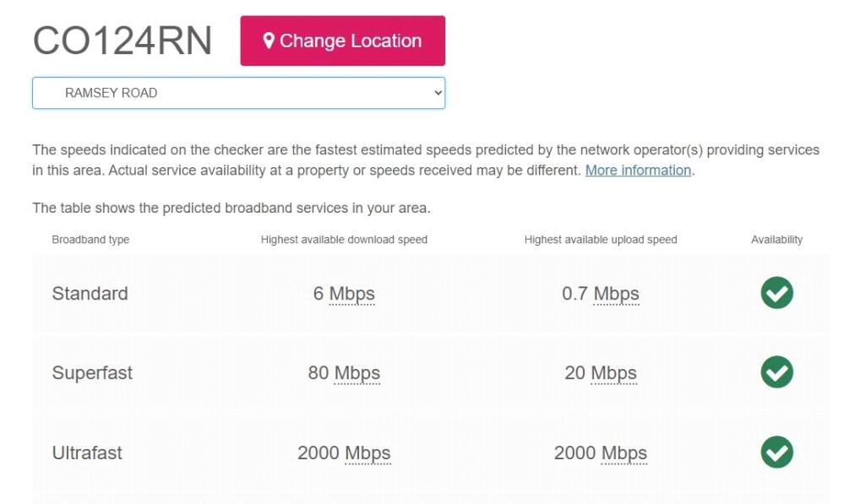Click the Standard availability green checkmark icon
Screen dimensions: 865x504
[x=776, y=293]
